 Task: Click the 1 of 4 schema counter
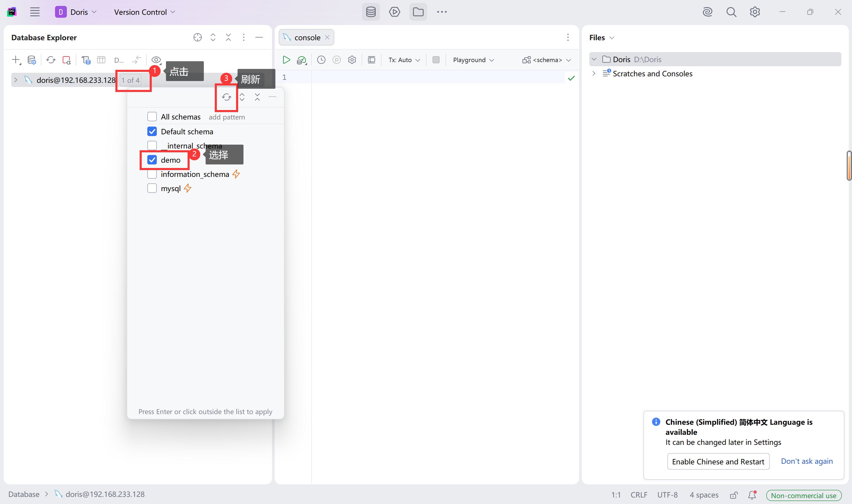[x=131, y=80]
